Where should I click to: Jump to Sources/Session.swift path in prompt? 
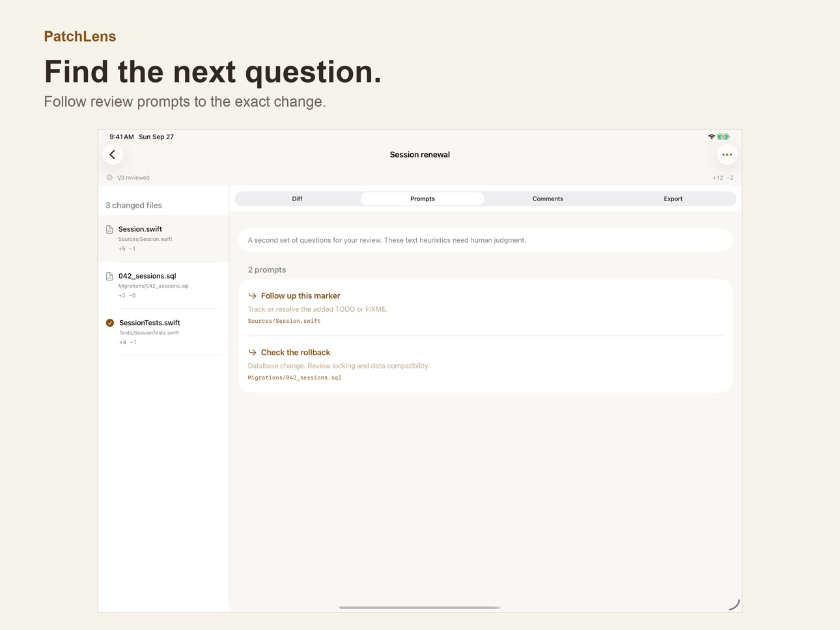click(x=284, y=321)
